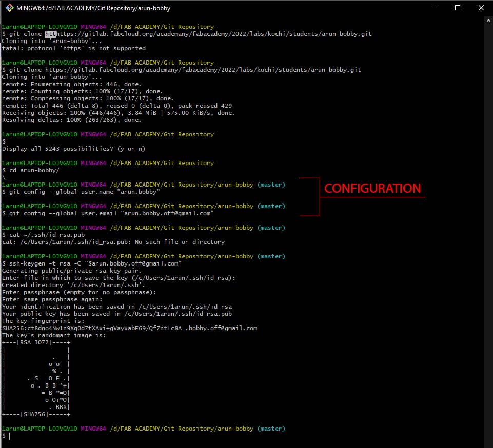
Task: Place cursor at the final empty '$' prompt
Action: click(9, 436)
